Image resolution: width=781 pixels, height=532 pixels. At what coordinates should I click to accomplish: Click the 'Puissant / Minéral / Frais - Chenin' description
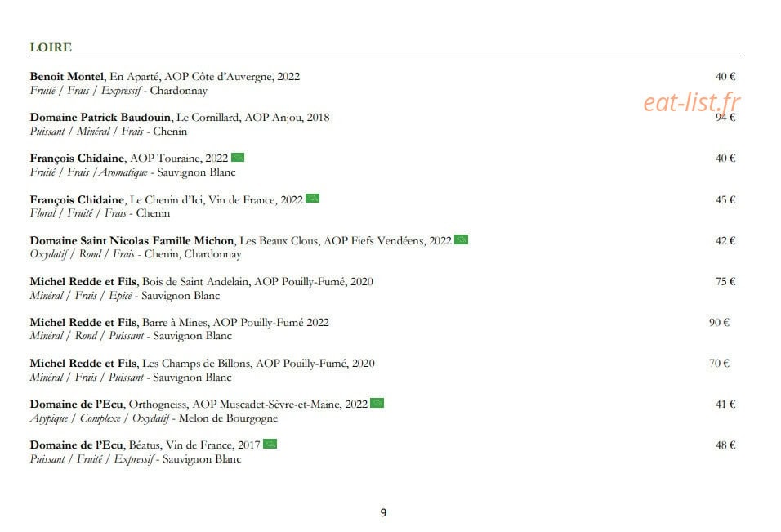(x=109, y=132)
